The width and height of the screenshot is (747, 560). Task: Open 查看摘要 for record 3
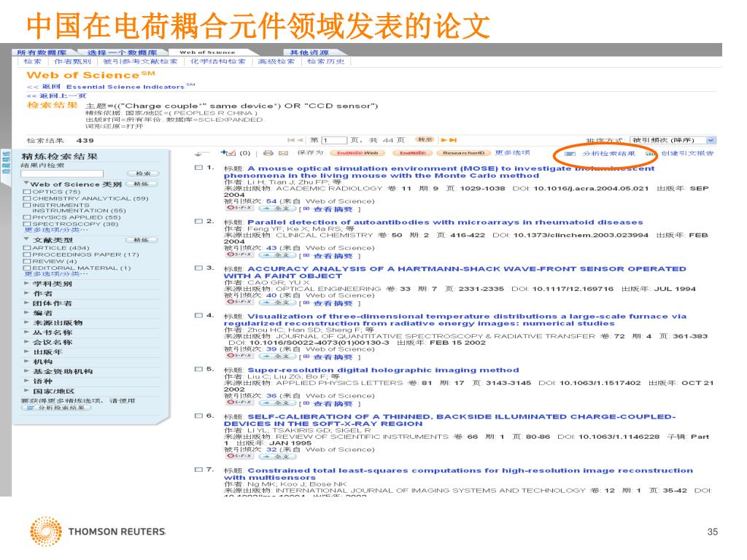[x=333, y=303]
